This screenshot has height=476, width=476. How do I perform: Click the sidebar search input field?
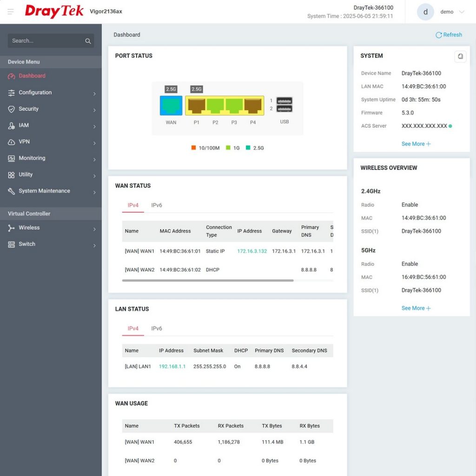click(46, 41)
